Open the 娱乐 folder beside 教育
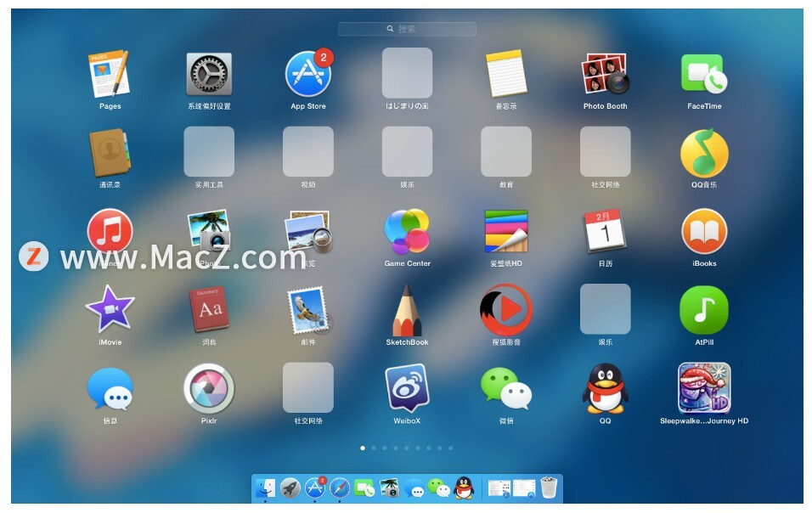This screenshot has height=513, width=812. pos(407,152)
